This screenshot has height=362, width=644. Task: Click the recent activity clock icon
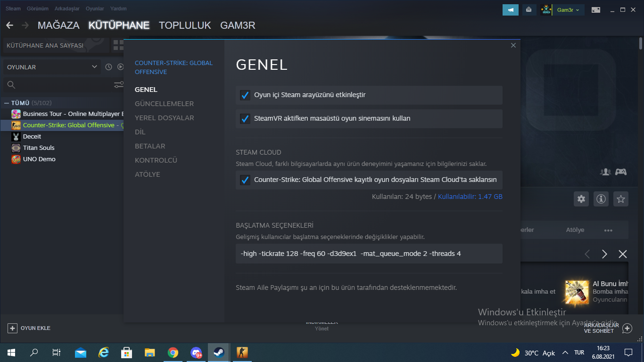pos(108,67)
